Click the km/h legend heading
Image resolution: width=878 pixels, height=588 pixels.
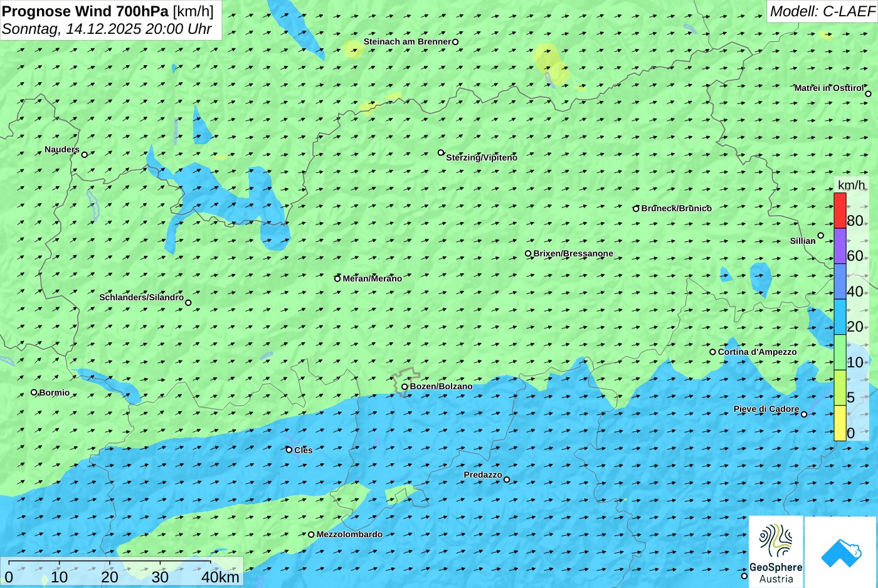coord(852,185)
